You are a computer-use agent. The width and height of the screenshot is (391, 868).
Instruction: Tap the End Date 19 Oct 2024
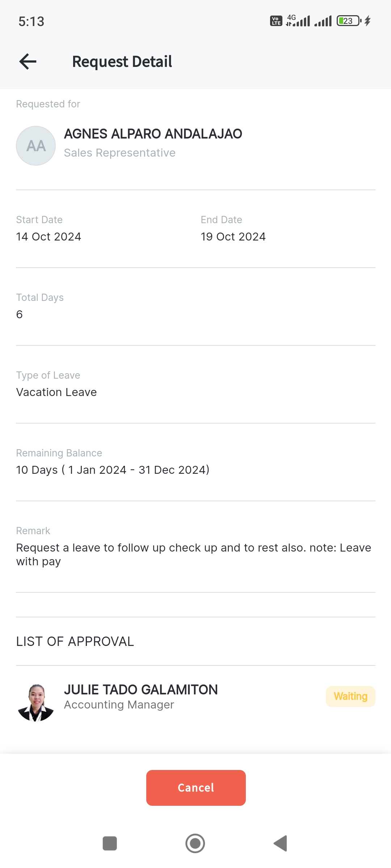coord(233,237)
